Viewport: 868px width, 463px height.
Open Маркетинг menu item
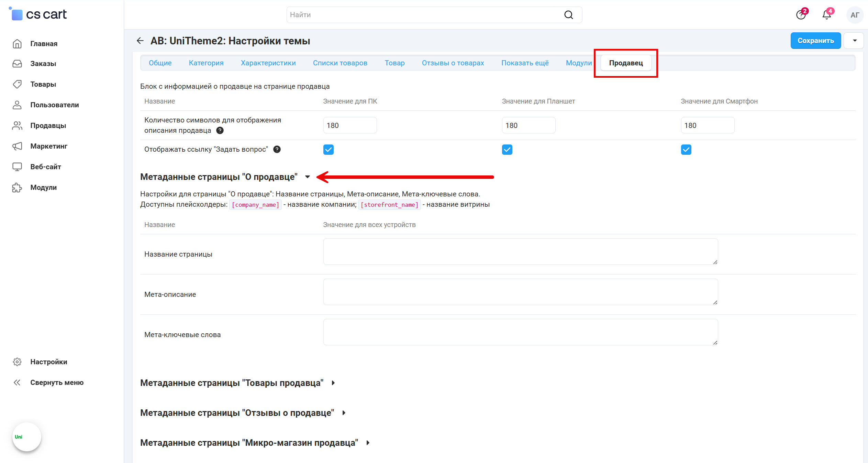tap(49, 146)
